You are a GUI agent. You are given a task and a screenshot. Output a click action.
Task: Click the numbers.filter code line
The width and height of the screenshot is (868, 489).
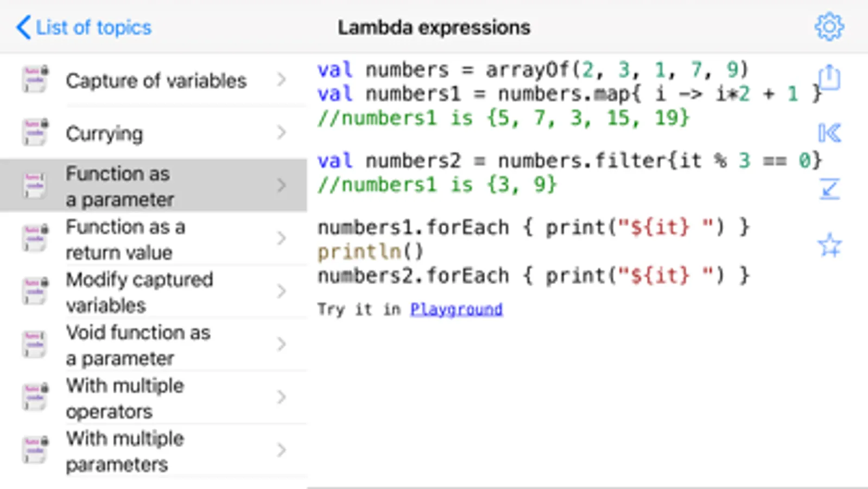tap(569, 161)
